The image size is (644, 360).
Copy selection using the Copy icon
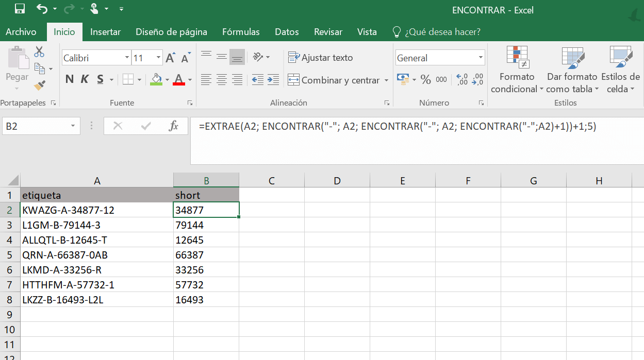coord(39,68)
